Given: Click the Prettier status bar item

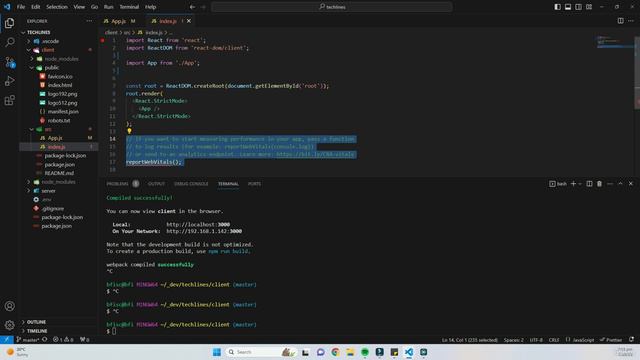Looking at the screenshot, I should click(x=611, y=340).
